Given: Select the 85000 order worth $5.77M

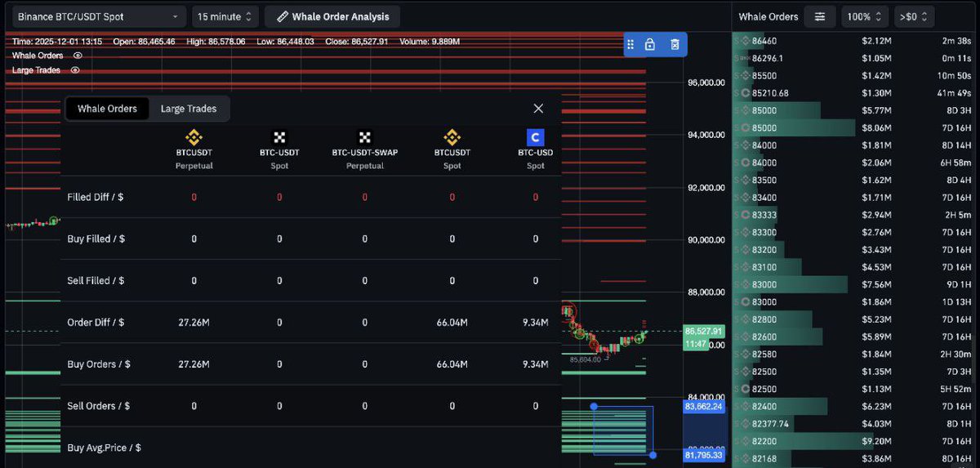Looking at the screenshot, I should pyautogui.click(x=855, y=110).
